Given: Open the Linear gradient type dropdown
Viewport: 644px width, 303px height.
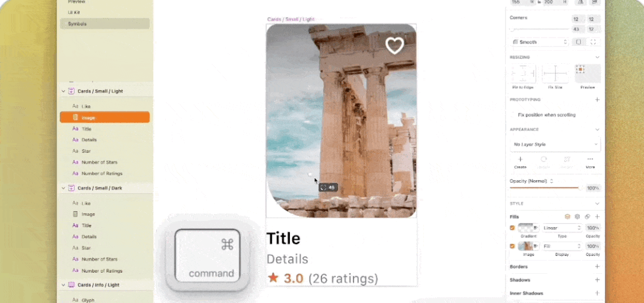Looking at the screenshot, I should [562, 228].
